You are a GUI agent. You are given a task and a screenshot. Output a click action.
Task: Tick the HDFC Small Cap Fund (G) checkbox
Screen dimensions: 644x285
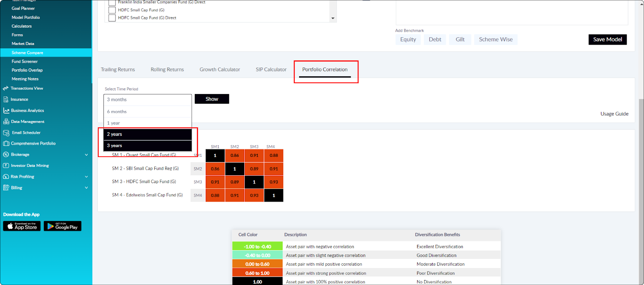point(112,10)
